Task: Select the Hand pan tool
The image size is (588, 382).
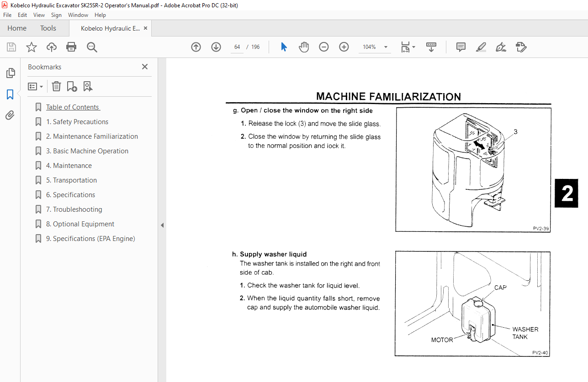Action: [x=304, y=47]
